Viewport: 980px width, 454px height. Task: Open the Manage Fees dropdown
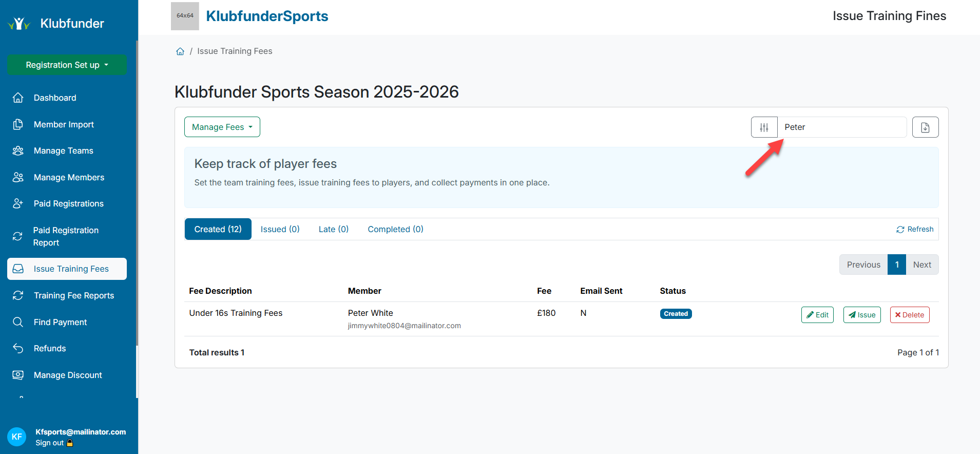pos(222,127)
